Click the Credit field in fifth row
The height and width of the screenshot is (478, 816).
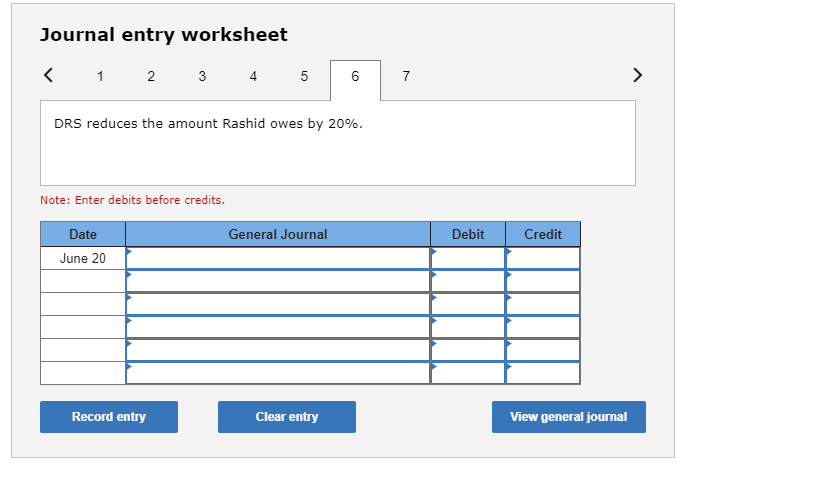(543, 350)
